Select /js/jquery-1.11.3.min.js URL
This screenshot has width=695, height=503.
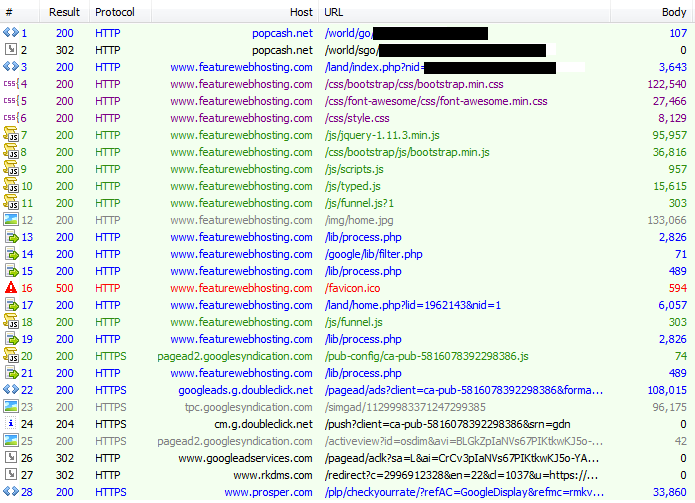click(382, 135)
